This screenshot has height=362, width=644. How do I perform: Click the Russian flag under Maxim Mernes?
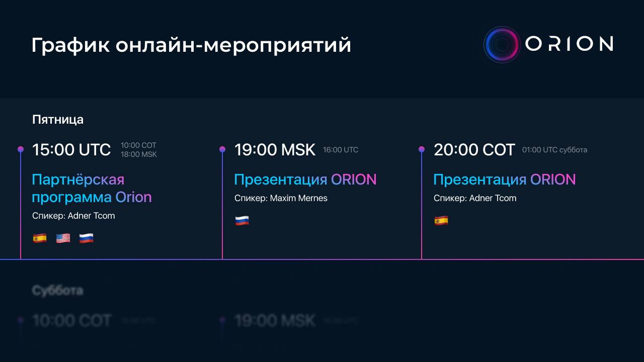pyautogui.click(x=242, y=221)
